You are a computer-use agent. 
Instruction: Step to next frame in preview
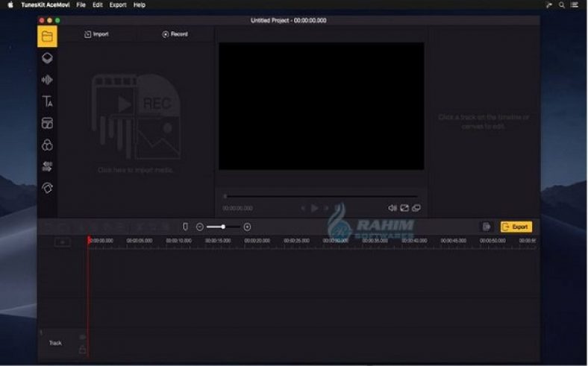326,208
